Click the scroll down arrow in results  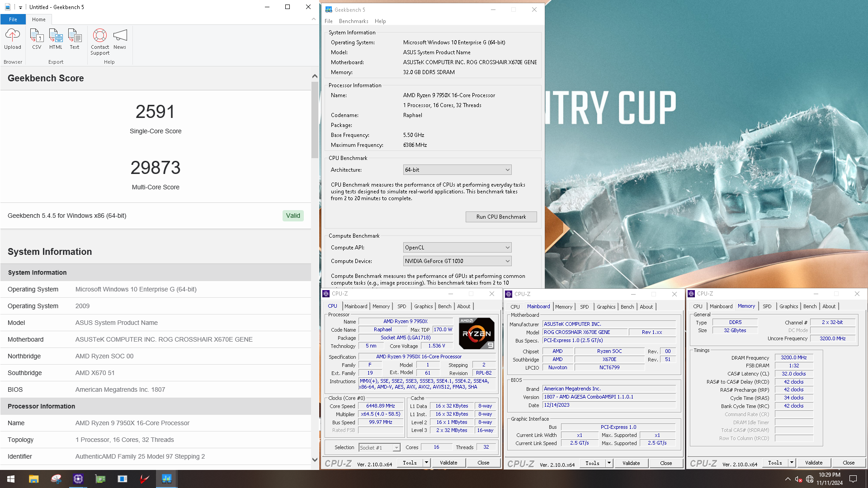click(315, 460)
